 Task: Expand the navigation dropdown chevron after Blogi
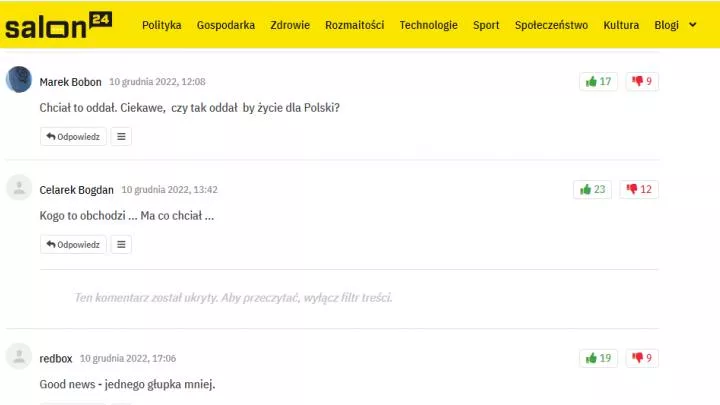[x=693, y=25]
